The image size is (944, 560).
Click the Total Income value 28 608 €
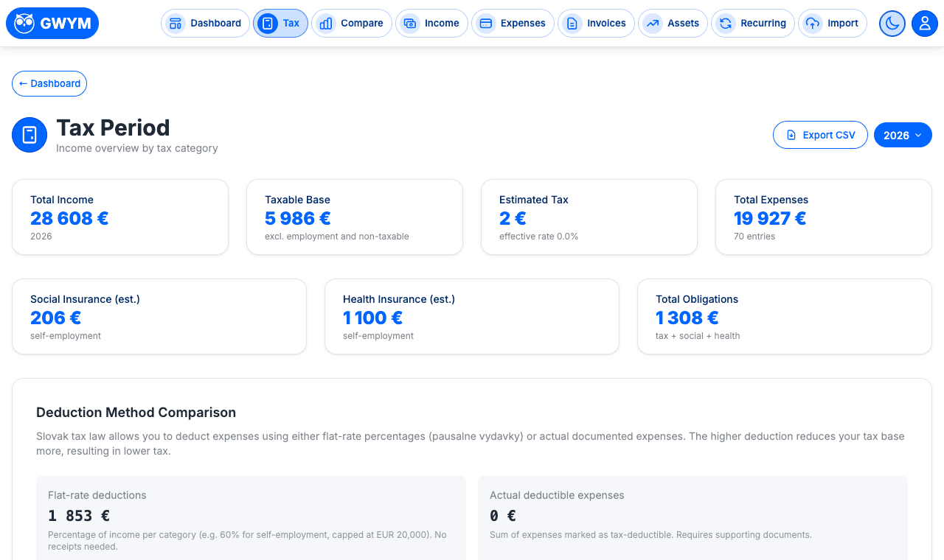point(69,219)
